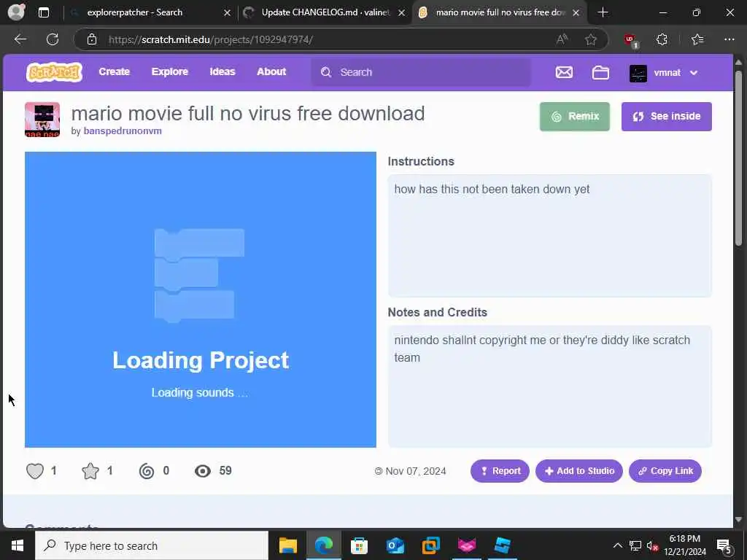Click the See inside button

pos(667,117)
